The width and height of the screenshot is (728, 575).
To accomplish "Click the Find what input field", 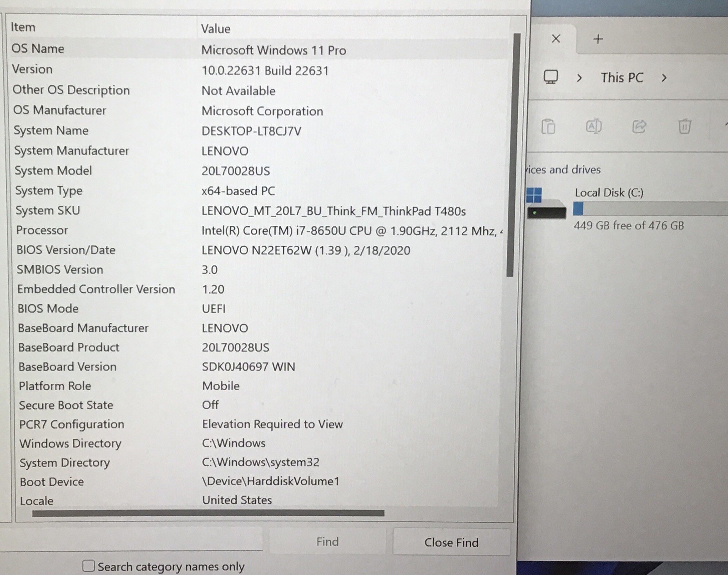I will tap(131, 539).
